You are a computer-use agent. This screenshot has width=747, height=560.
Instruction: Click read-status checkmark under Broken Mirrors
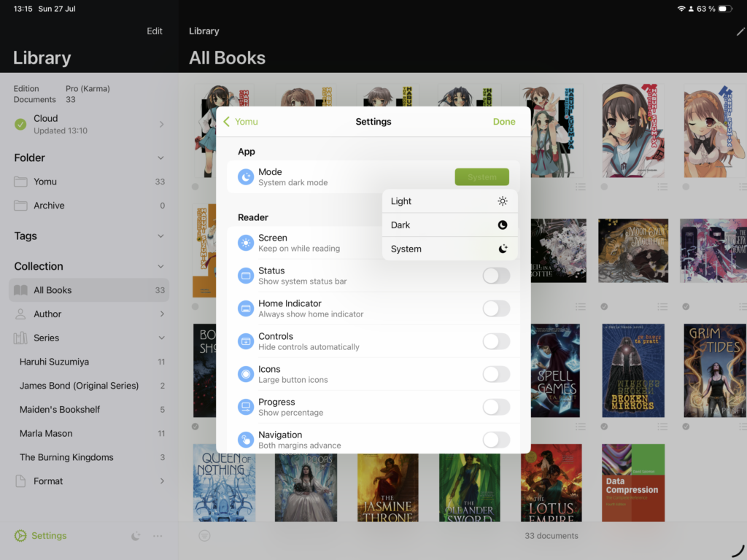(604, 427)
